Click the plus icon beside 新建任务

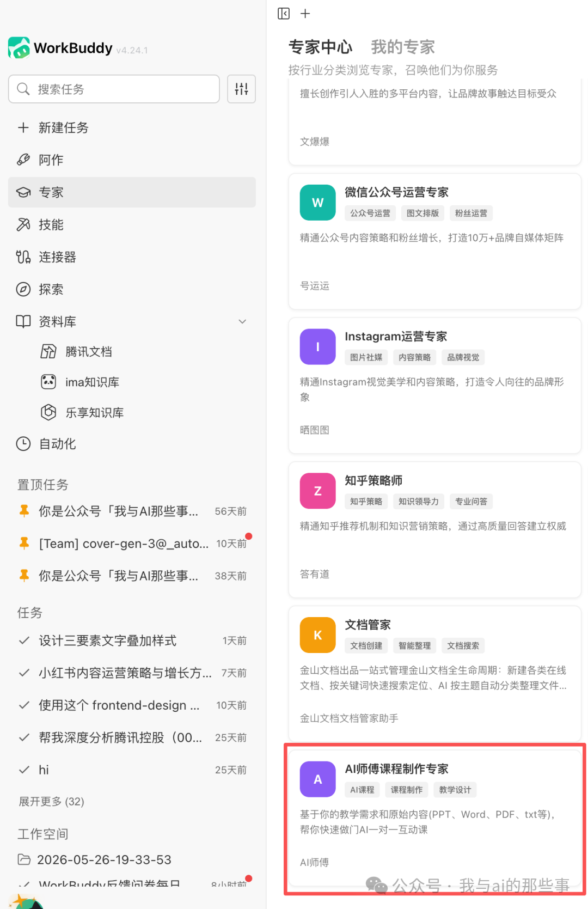23,127
